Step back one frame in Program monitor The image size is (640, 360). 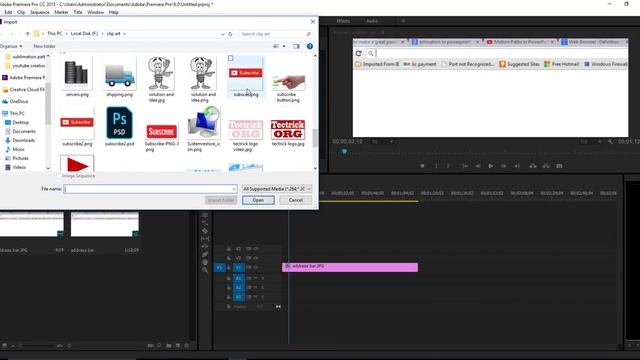tap(478, 166)
